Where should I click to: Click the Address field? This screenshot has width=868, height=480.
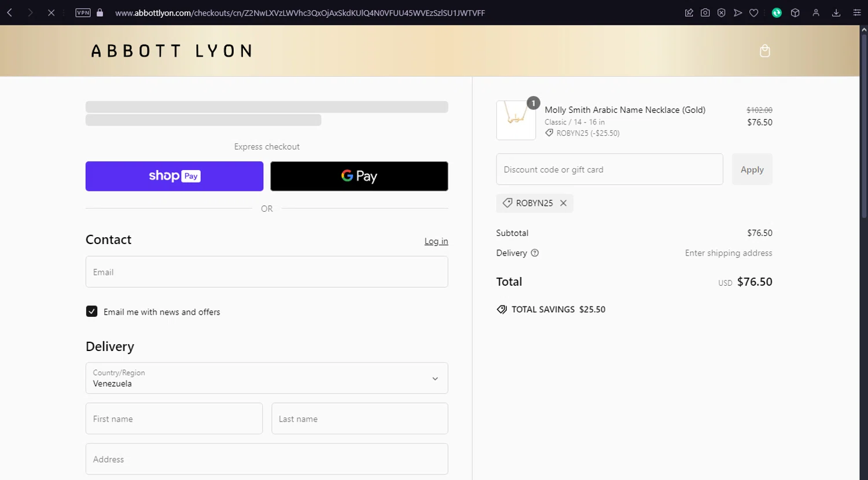click(267, 459)
